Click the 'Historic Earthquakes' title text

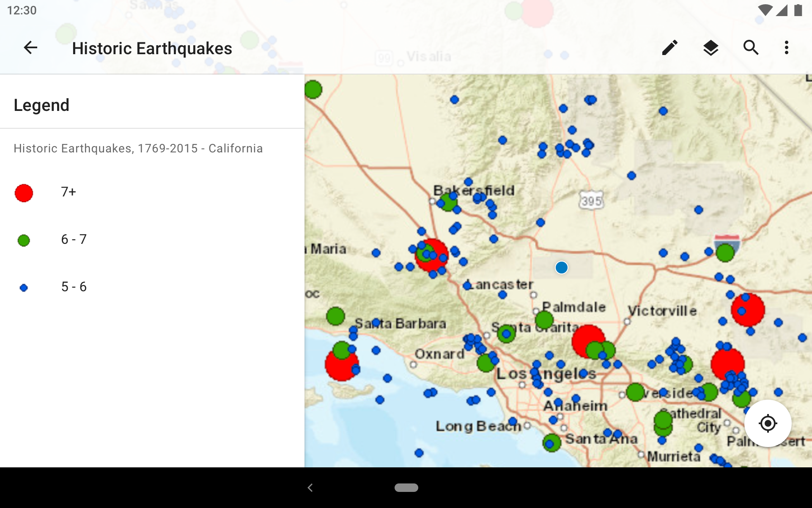coord(152,48)
